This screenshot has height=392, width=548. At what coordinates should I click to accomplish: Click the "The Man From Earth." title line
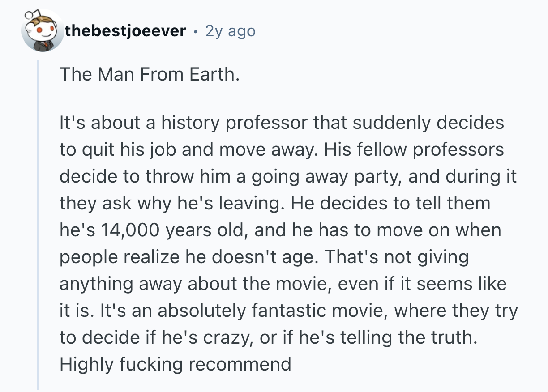coord(149,74)
